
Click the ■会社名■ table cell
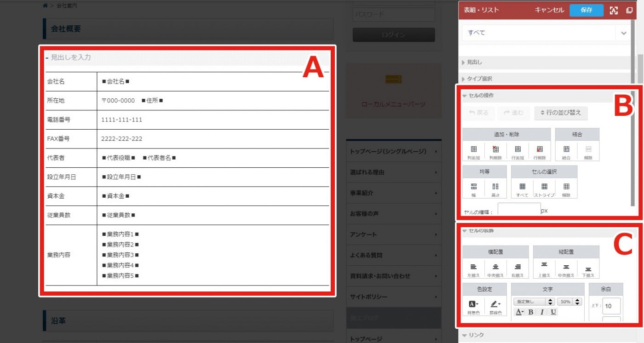click(x=213, y=81)
